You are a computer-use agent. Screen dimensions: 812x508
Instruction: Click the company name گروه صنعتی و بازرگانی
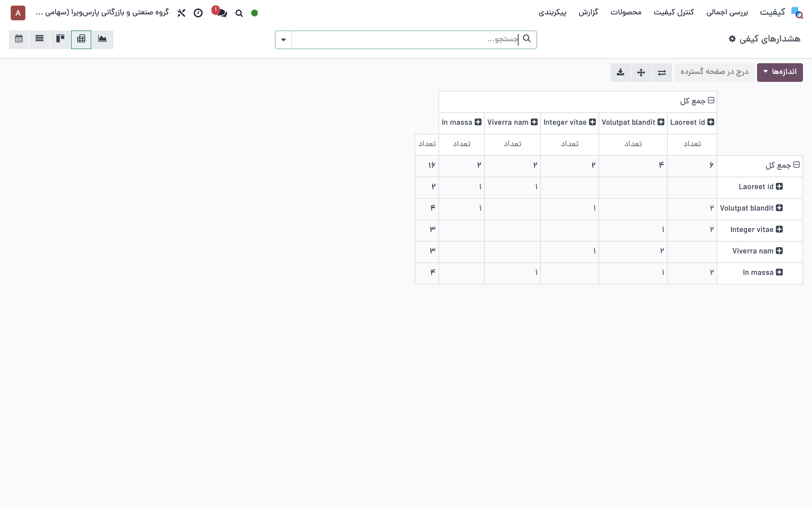[102, 13]
